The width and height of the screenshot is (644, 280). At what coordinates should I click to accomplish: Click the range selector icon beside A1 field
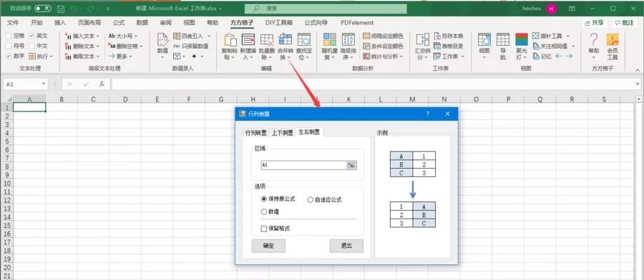click(x=351, y=165)
